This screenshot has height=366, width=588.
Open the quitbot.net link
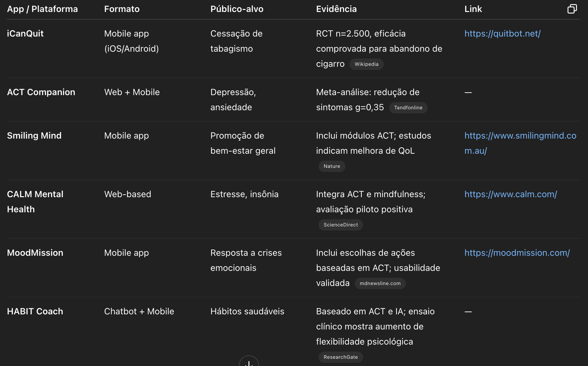pos(502,33)
